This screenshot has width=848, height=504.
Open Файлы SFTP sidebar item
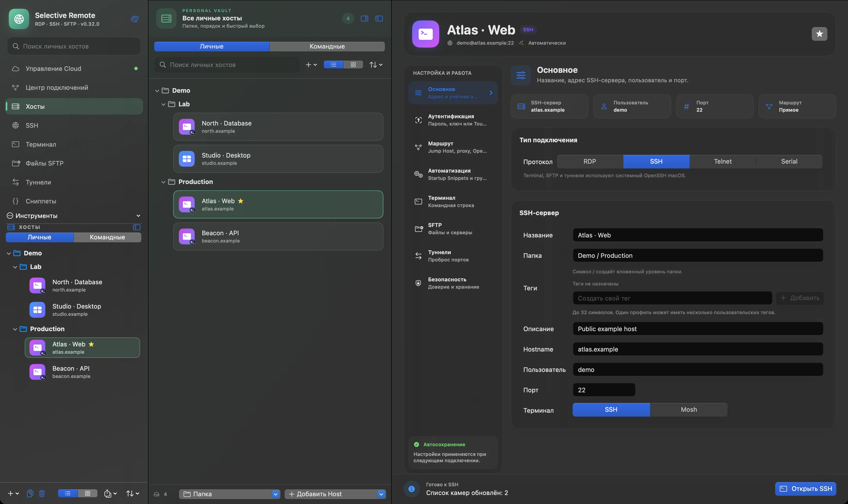pos(74,163)
